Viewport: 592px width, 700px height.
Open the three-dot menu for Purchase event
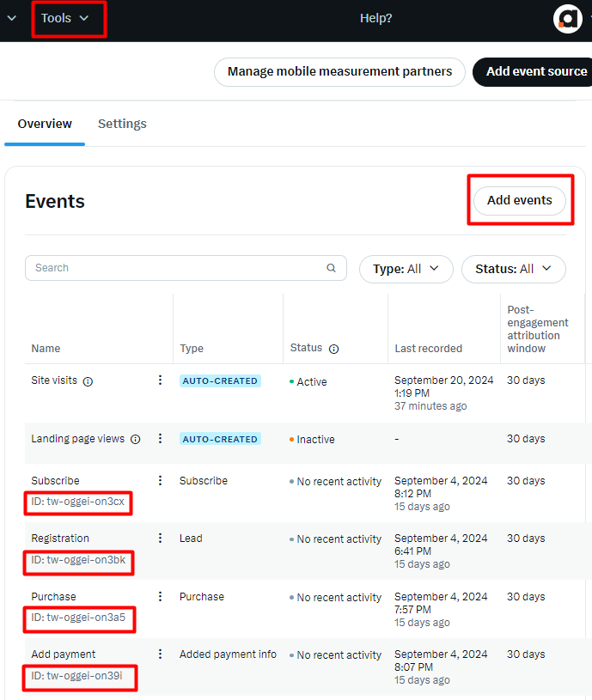point(160,596)
